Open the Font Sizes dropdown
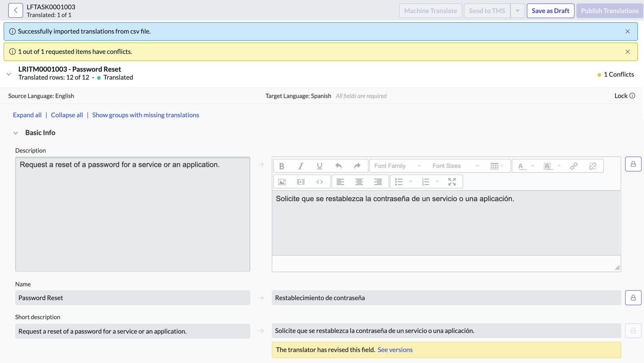644x363 pixels. pos(456,166)
